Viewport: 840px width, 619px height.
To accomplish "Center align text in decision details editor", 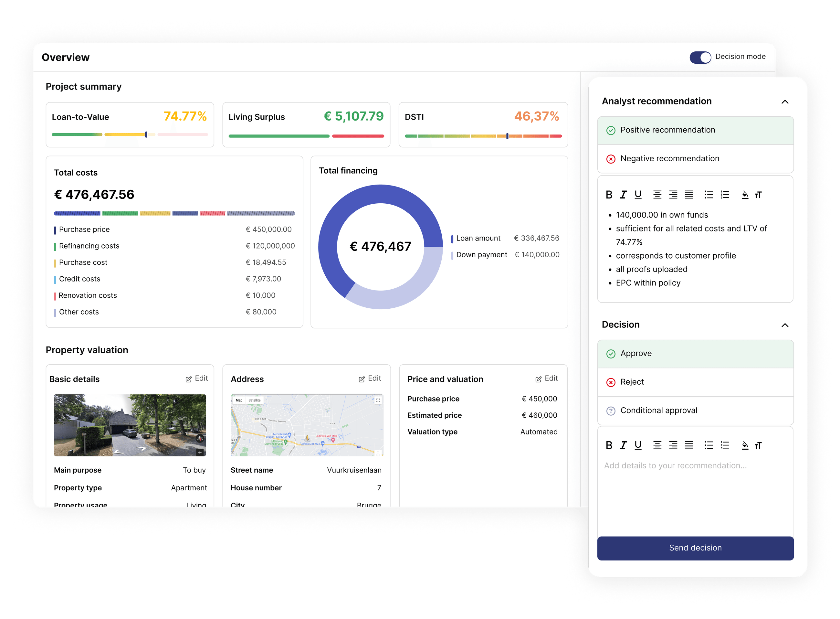I will coord(657,445).
